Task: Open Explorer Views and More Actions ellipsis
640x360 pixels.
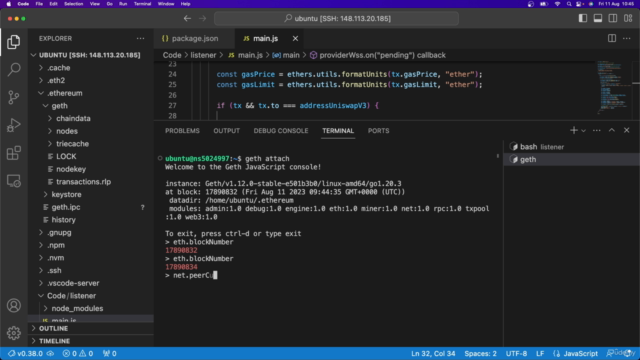Action: [x=140, y=38]
